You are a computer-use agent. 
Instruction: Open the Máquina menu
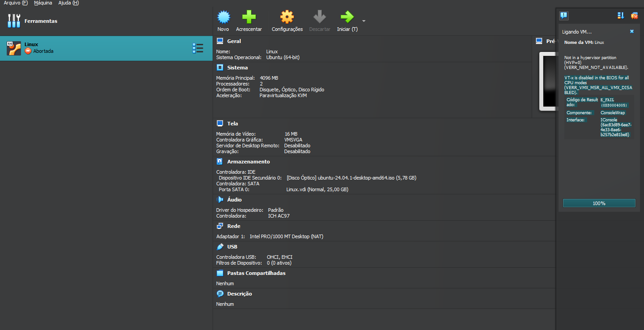[43, 3]
